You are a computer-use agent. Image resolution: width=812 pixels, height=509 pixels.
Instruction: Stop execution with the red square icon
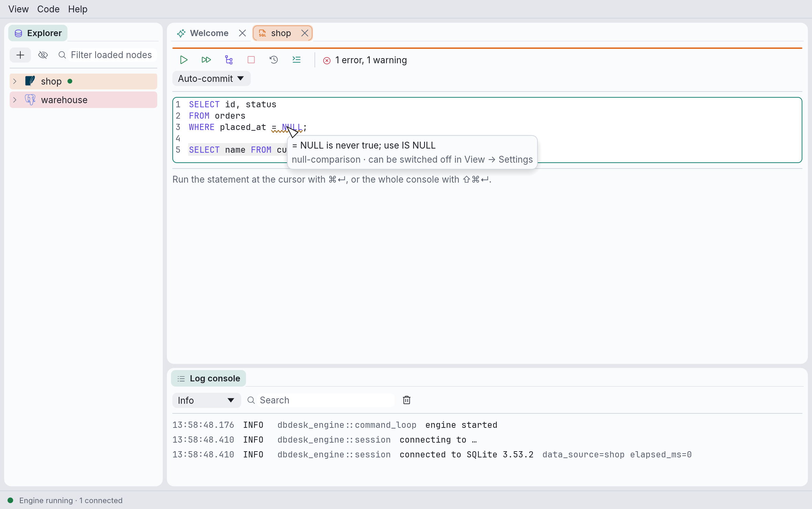pos(251,60)
